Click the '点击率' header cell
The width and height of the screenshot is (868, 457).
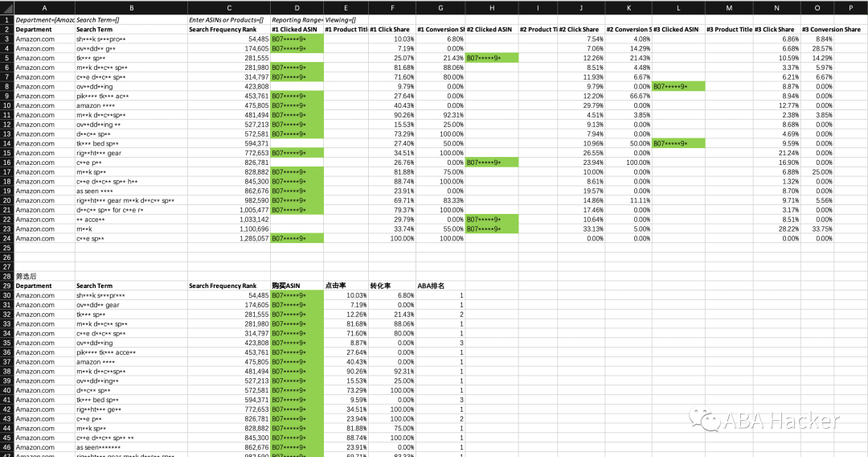tap(346, 286)
